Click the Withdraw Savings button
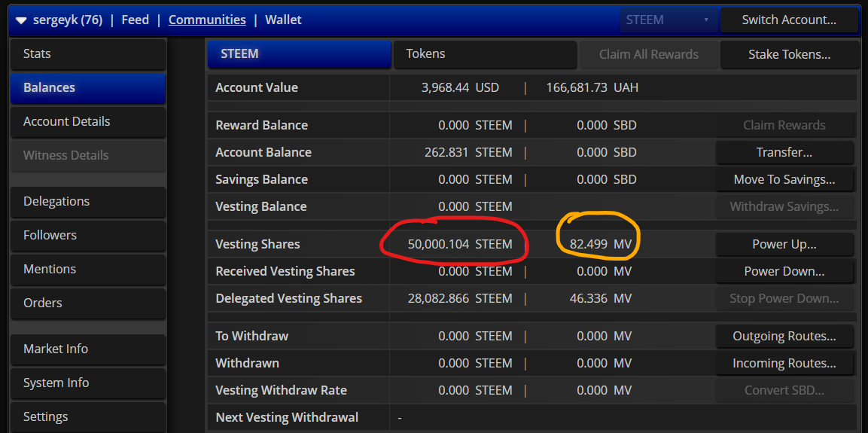 tap(784, 206)
